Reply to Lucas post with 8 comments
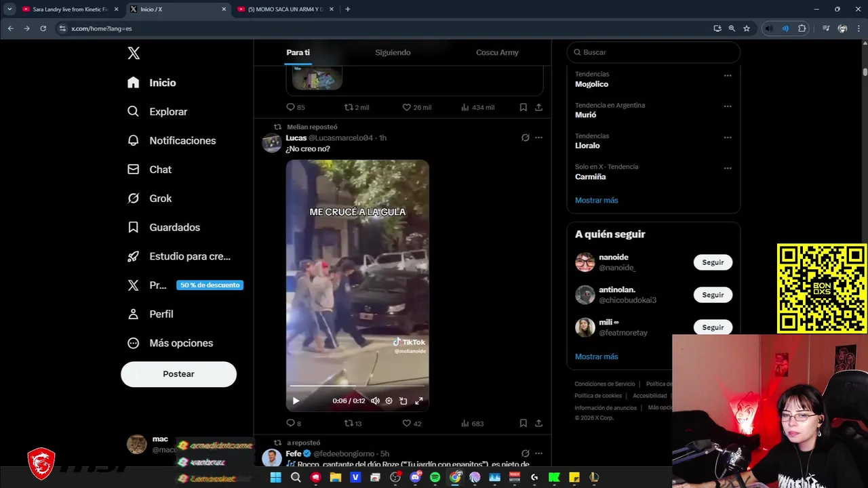This screenshot has width=868, height=488. [x=294, y=423]
